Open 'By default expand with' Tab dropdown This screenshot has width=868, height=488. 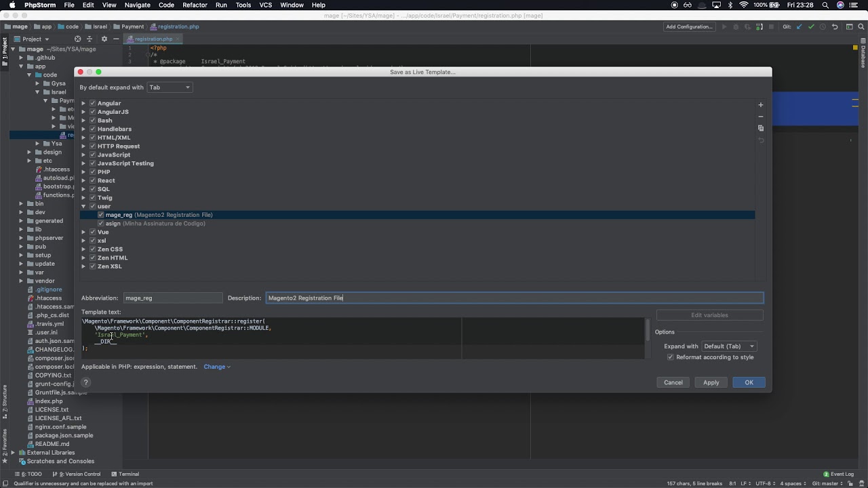[x=170, y=87]
